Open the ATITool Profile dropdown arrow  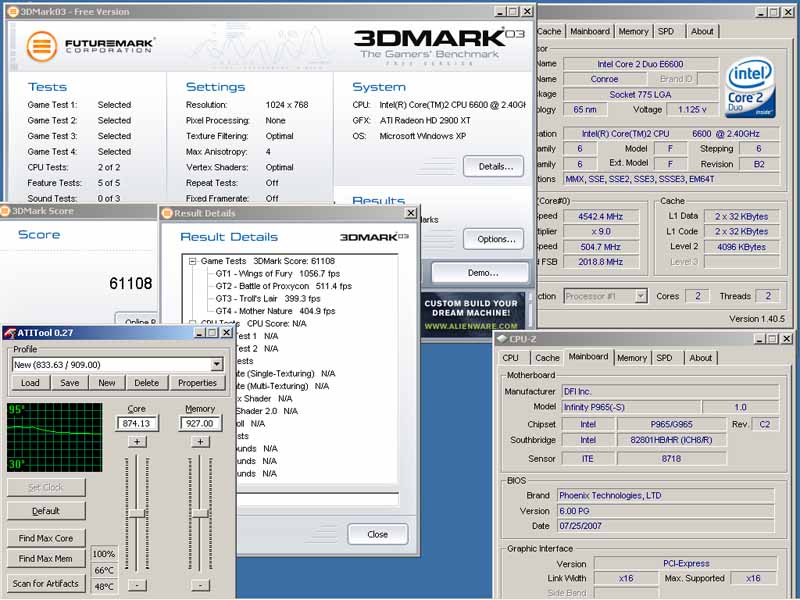[x=217, y=364]
